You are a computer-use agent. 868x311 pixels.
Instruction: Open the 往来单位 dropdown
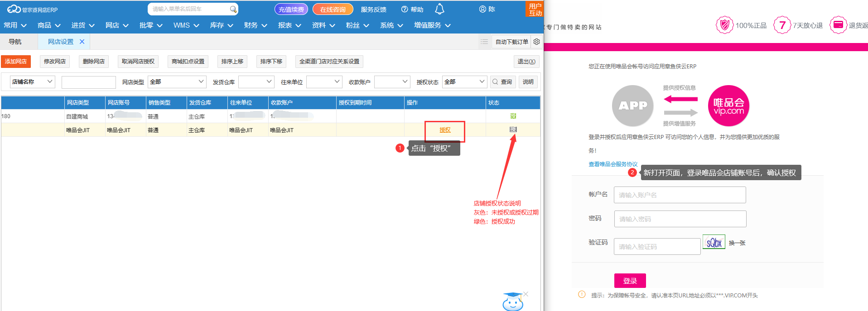click(324, 82)
